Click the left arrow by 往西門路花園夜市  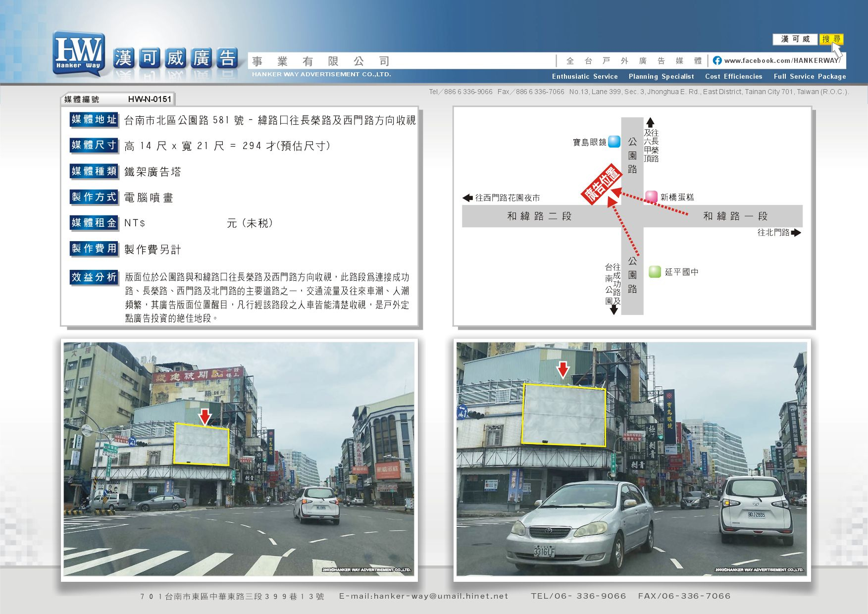click(467, 198)
